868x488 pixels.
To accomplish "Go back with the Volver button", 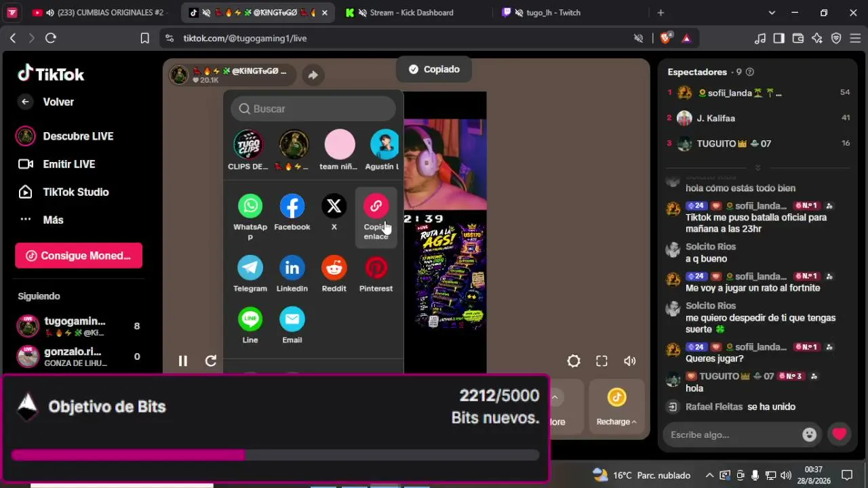I will (x=45, y=102).
